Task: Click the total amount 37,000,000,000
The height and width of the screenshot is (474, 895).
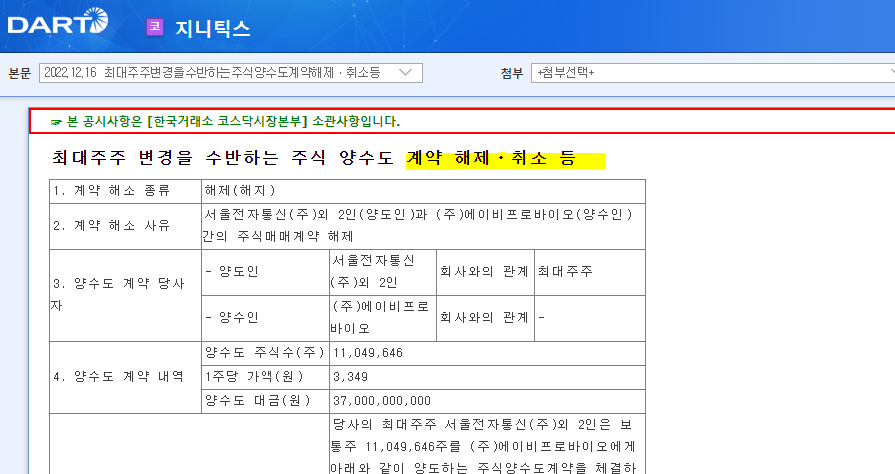Action: (382, 401)
